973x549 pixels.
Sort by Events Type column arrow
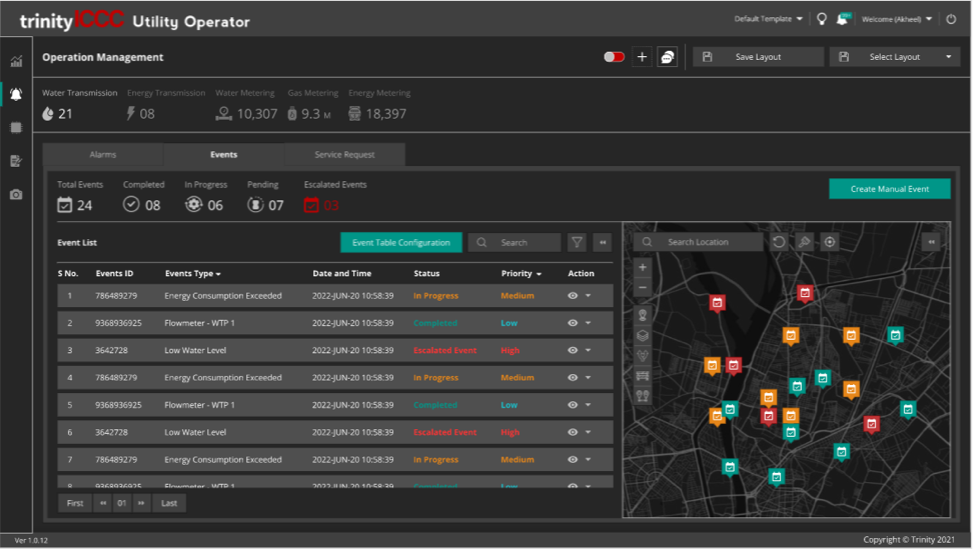click(x=218, y=274)
